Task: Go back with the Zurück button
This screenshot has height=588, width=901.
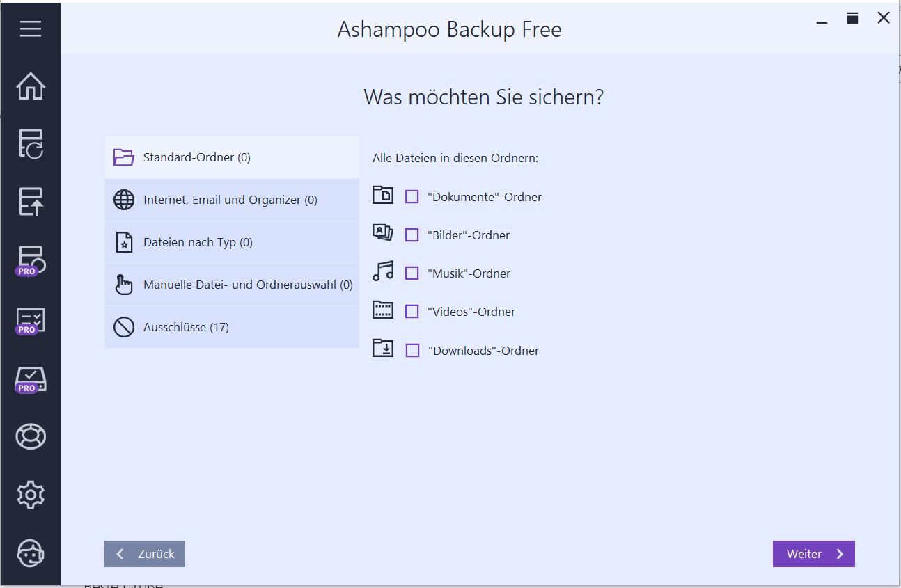Action: click(145, 554)
